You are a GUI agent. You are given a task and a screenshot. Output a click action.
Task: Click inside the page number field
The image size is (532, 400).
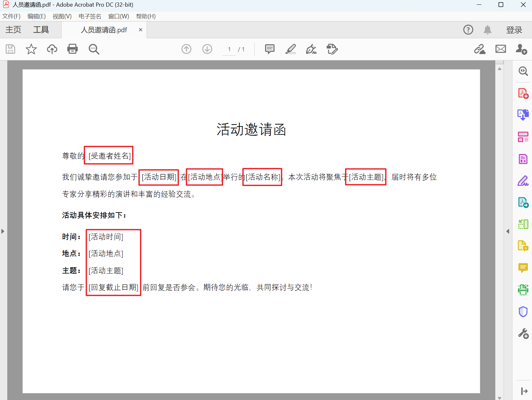coord(229,49)
